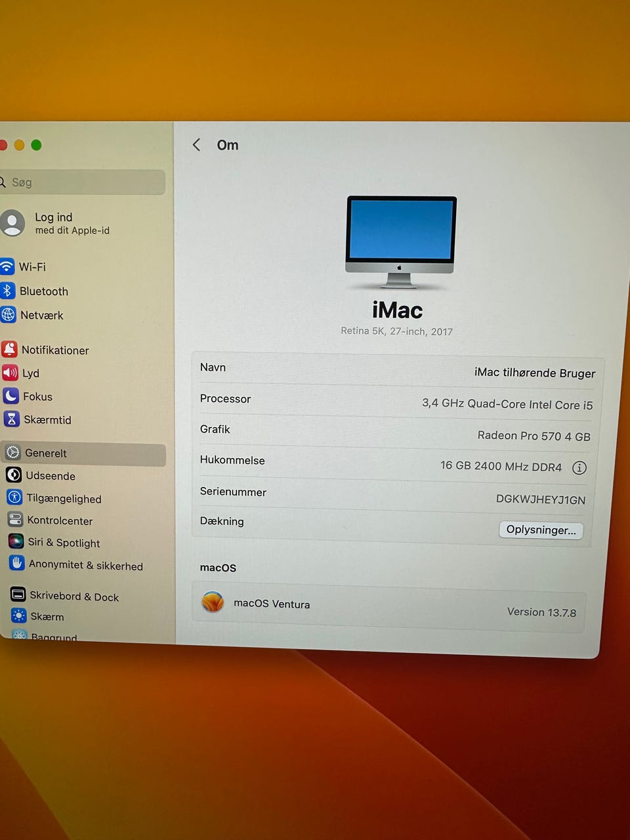Click the Navn row label
Screen dimensions: 630x840
point(213,367)
